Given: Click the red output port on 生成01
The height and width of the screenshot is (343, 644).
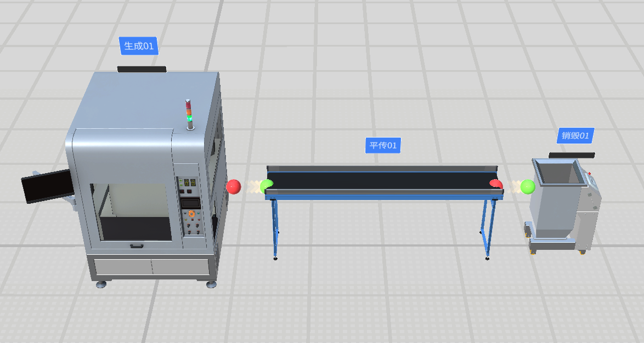Looking at the screenshot, I should 233,187.
